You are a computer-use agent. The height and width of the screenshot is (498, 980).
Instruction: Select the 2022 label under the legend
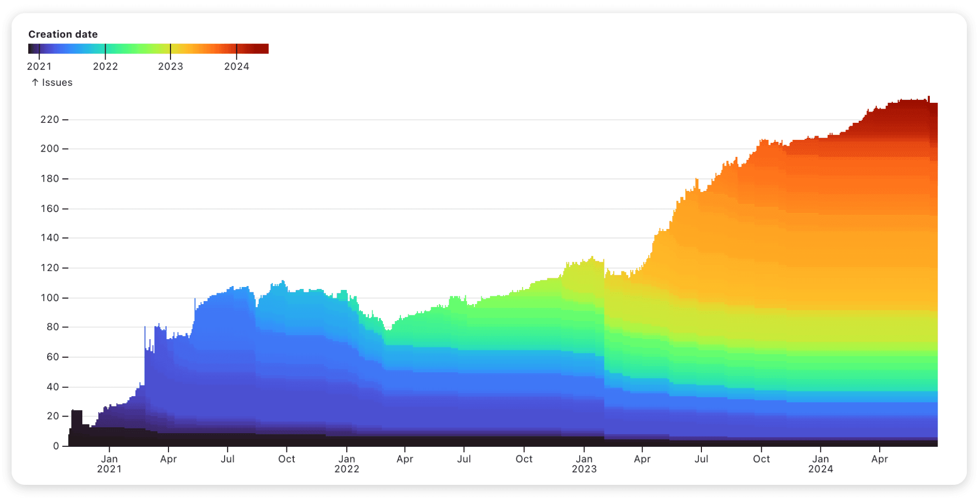105,66
